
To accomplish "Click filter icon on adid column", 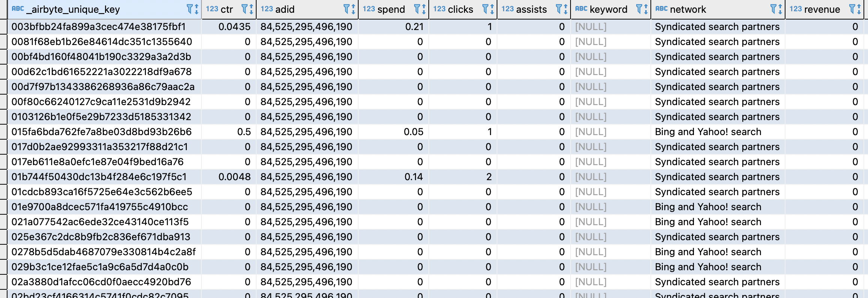I will (x=347, y=9).
